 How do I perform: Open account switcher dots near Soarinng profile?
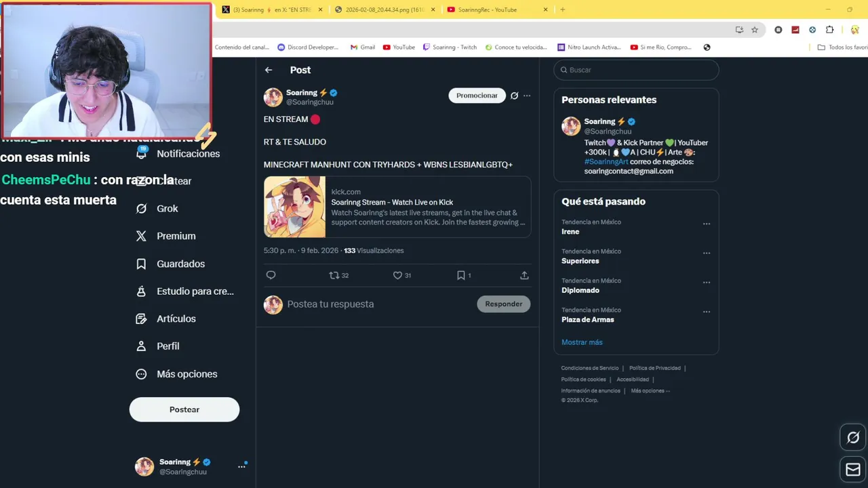(241, 466)
